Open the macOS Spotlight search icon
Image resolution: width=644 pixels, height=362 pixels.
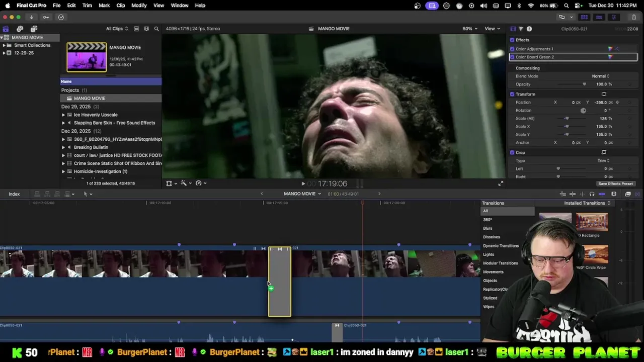tap(567, 6)
